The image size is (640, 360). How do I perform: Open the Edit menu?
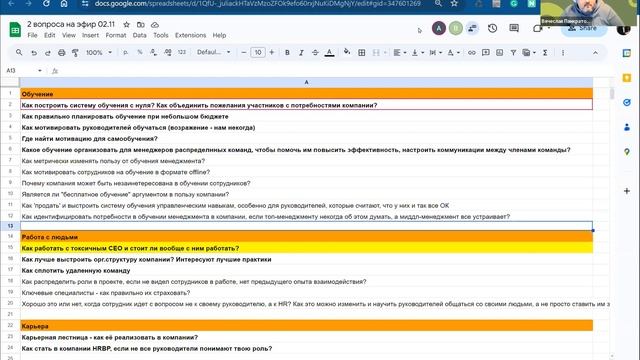tap(50, 36)
